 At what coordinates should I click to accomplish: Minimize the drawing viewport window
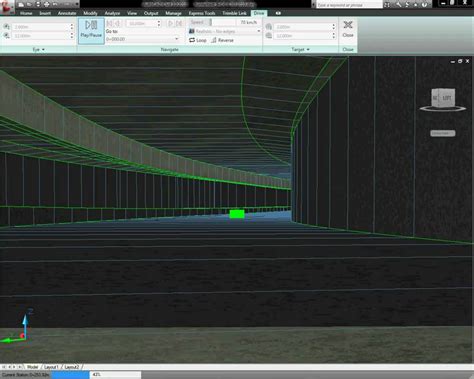coord(453,61)
